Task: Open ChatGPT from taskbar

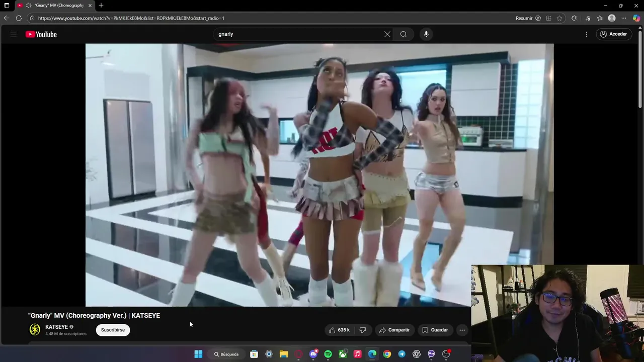Action: [x=417, y=354]
